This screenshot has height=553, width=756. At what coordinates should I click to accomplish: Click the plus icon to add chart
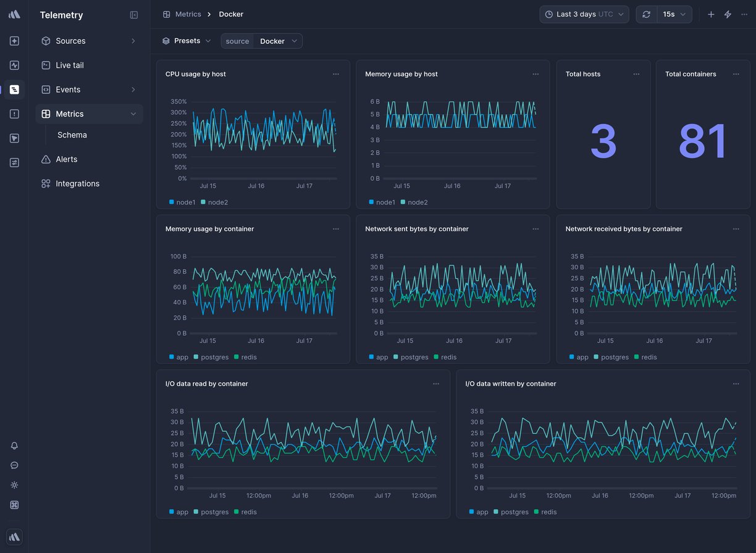click(711, 14)
